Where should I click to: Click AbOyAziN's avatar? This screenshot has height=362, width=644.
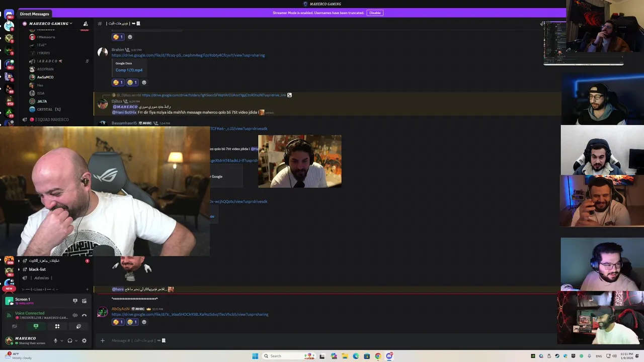(x=103, y=312)
